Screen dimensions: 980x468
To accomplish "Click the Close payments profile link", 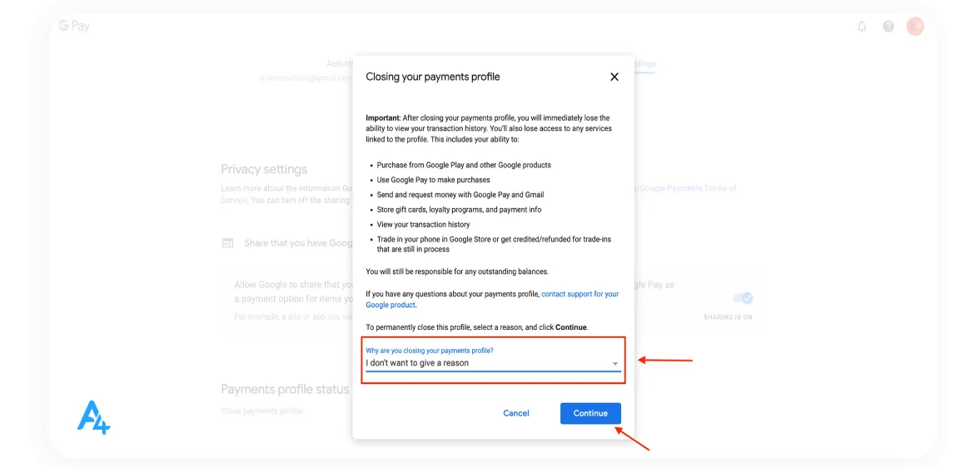I will point(262,411).
